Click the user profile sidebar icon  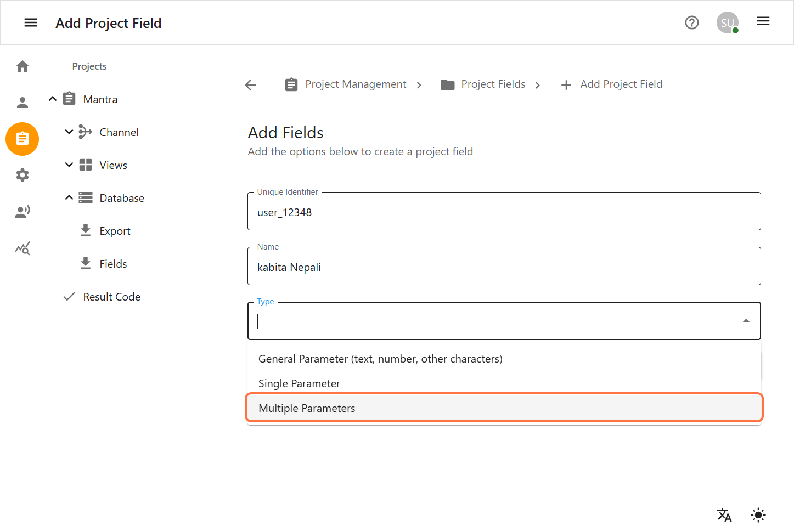pos(22,102)
